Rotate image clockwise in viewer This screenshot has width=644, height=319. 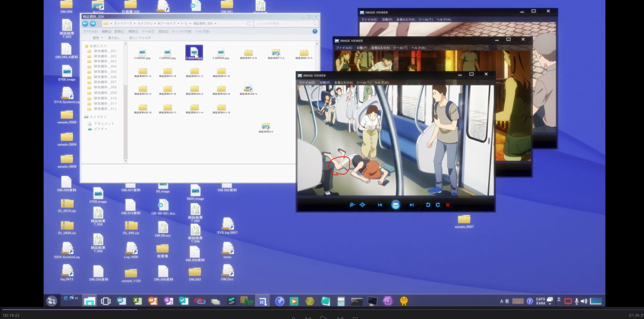[x=438, y=205]
